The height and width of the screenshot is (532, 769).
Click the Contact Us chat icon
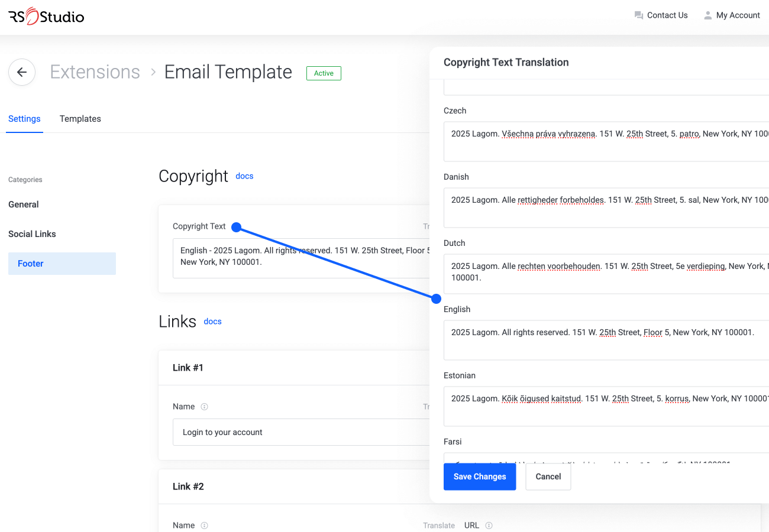click(x=638, y=15)
